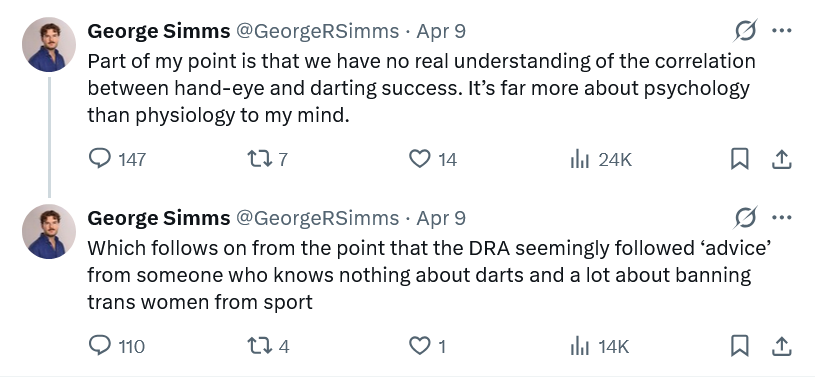The width and height of the screenshot is (815, 383).
Task: Share the second tweet via upload icon
Action: click(781, 346)
